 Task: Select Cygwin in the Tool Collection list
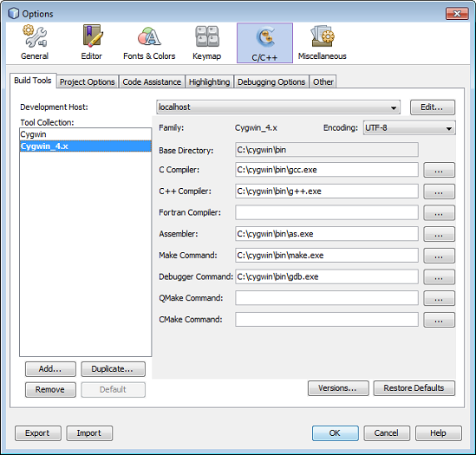click(x=85, y=134)
